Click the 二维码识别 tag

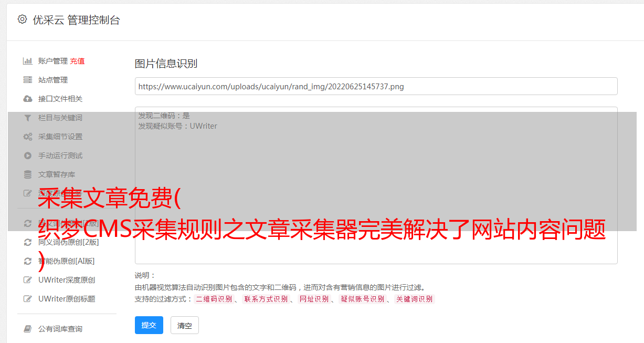tap(214, 299)
